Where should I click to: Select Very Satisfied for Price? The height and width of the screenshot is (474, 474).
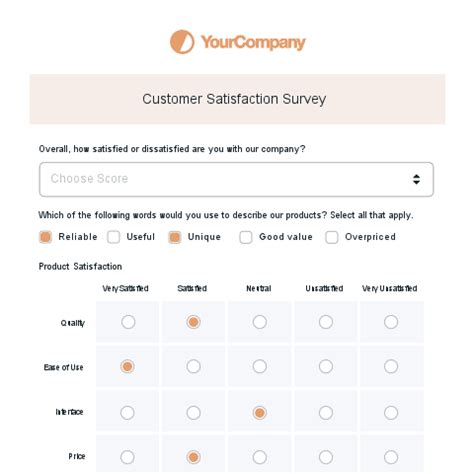click(127, 457)
